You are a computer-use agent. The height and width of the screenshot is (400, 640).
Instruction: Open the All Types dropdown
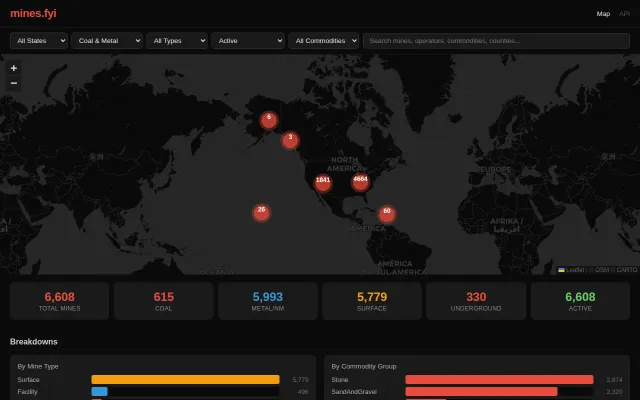[x=177, y=41]
